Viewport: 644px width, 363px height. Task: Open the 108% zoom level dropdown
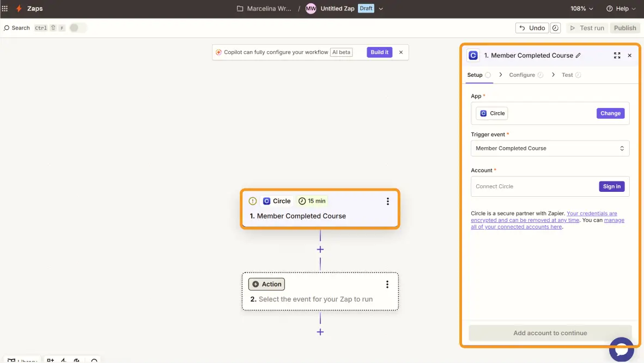point(581,8)
